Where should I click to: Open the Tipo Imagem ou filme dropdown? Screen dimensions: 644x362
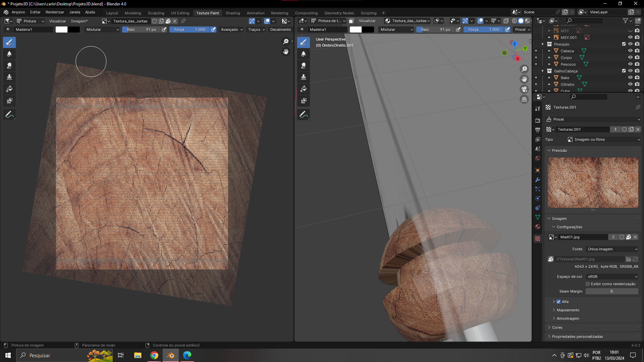[603, 139]
